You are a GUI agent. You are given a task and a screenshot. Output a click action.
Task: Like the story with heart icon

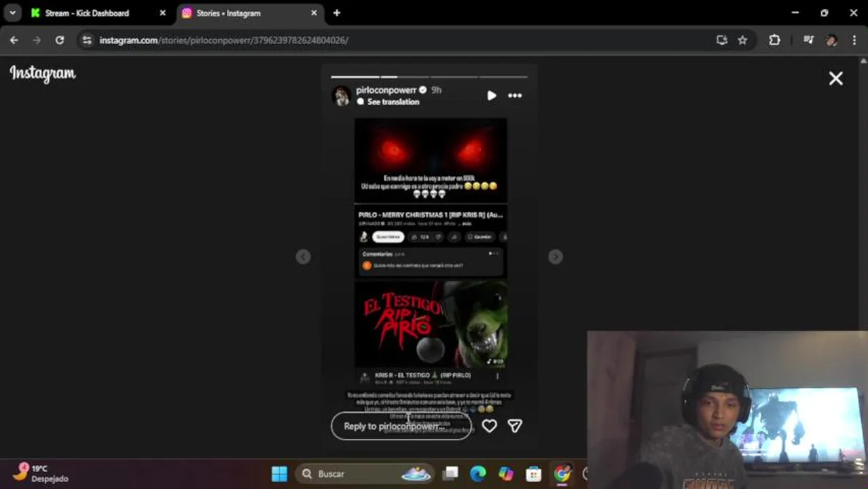(x=489, y=426)
